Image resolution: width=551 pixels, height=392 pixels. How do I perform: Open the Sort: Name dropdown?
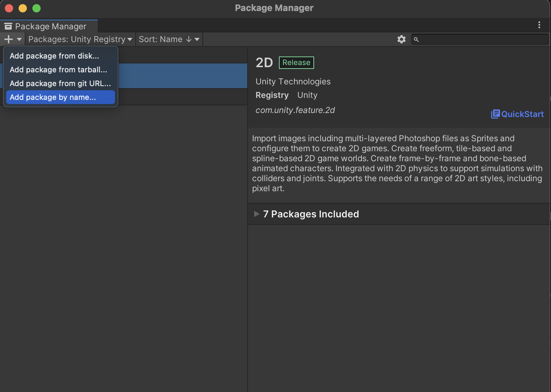pos(169,39)
